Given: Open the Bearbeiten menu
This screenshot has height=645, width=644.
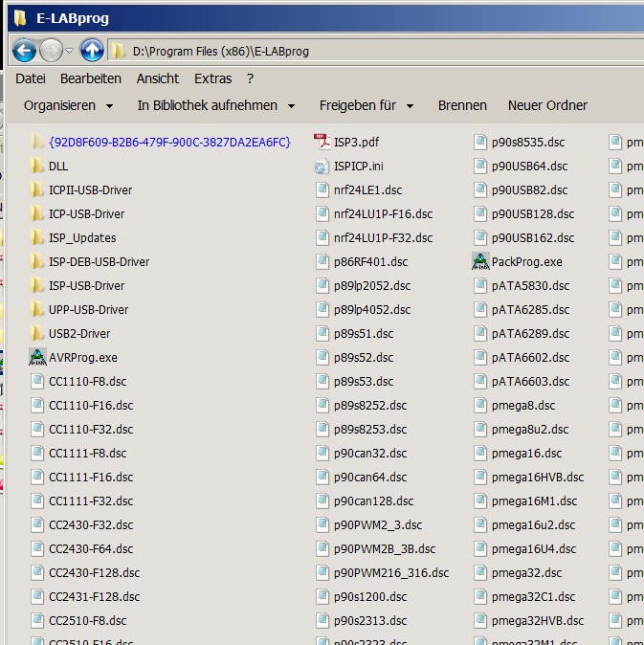Looking at the screenshot, I should (91, 78).
